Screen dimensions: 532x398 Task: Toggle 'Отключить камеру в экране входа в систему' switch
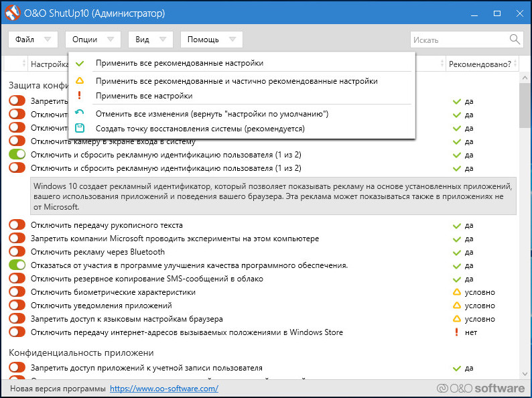[x=17, y=141]
